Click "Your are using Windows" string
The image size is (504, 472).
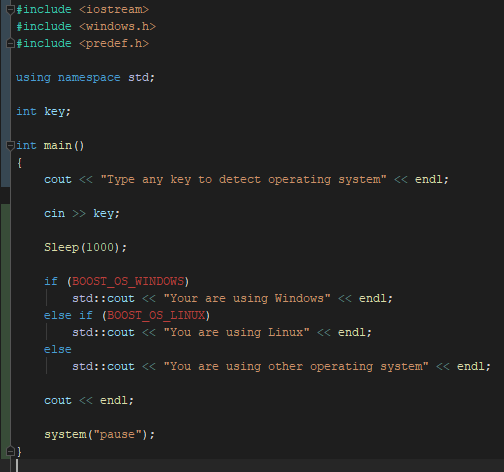(247, 298)
